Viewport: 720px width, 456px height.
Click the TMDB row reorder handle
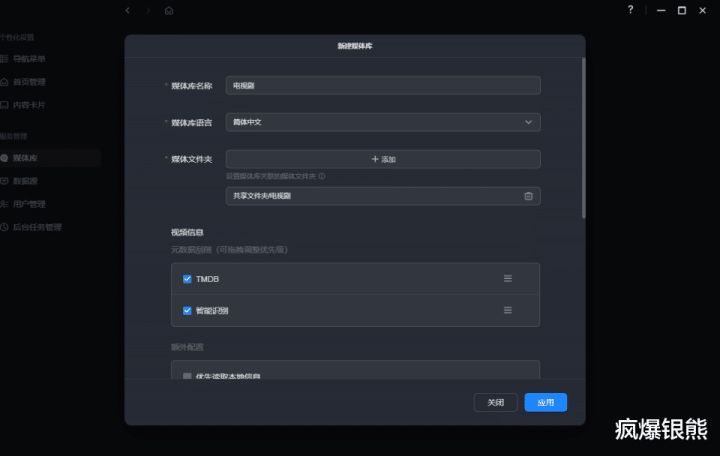click(x=508, y=279)
